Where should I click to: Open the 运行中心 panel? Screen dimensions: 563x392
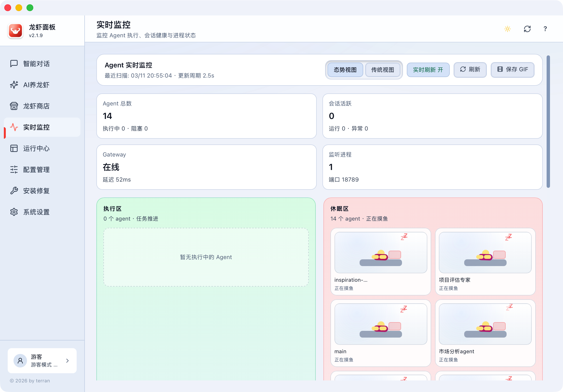pos(36,149)
